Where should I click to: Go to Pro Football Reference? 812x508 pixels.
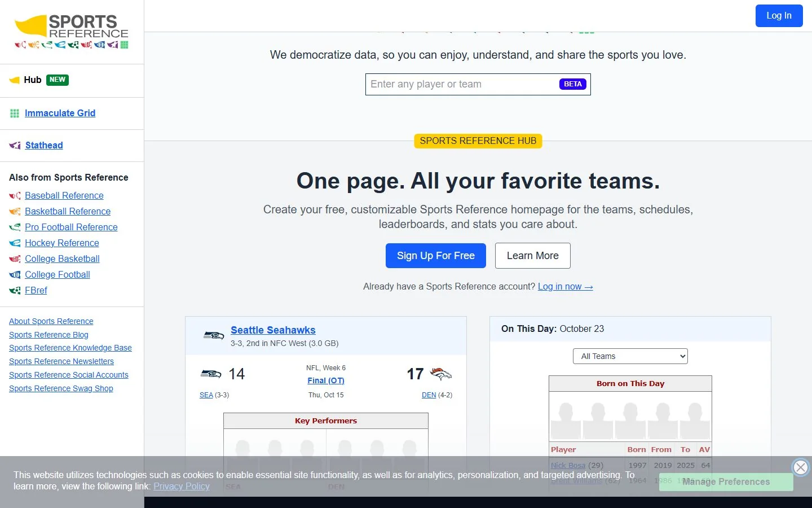tap(71, 227)
